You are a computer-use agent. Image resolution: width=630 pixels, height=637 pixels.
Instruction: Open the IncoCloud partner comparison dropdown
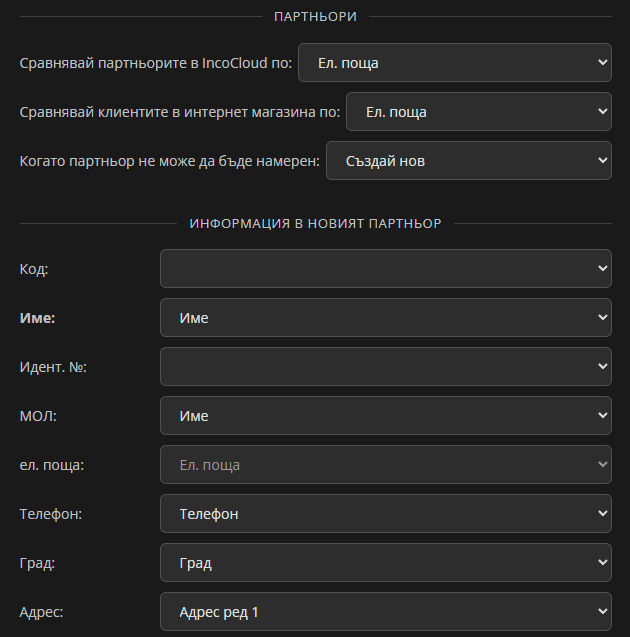pyautogui.click(x=455, y=63)
